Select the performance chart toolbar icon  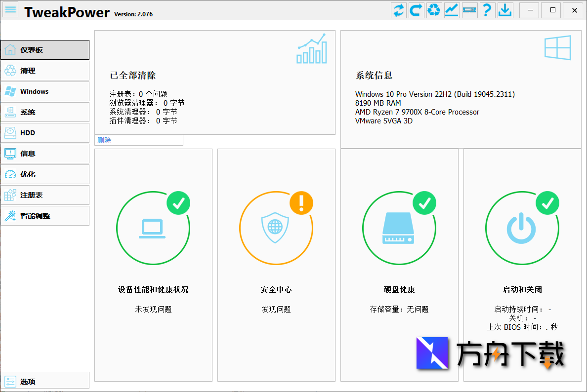click(452, 10)
